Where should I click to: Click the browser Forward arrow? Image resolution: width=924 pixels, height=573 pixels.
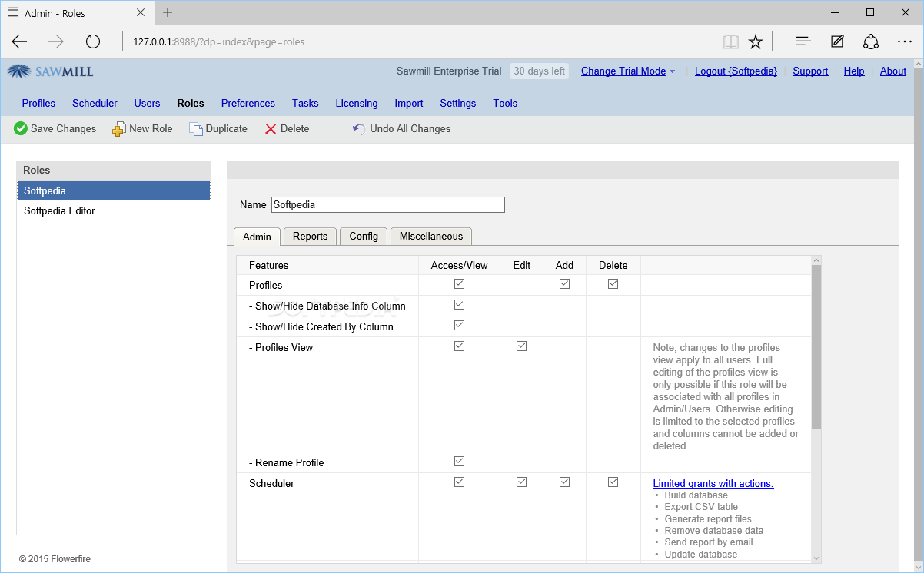(x=56, y=41)
